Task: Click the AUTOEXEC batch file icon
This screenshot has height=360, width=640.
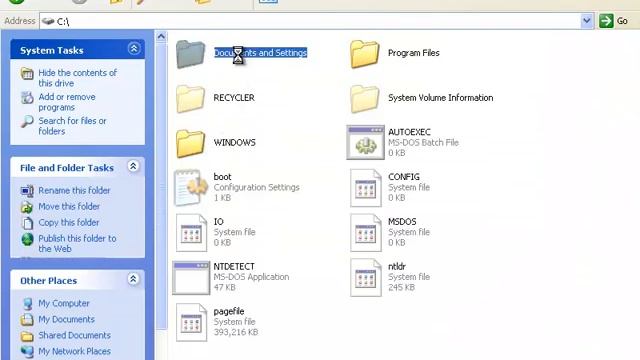Action: pos(365,142)
